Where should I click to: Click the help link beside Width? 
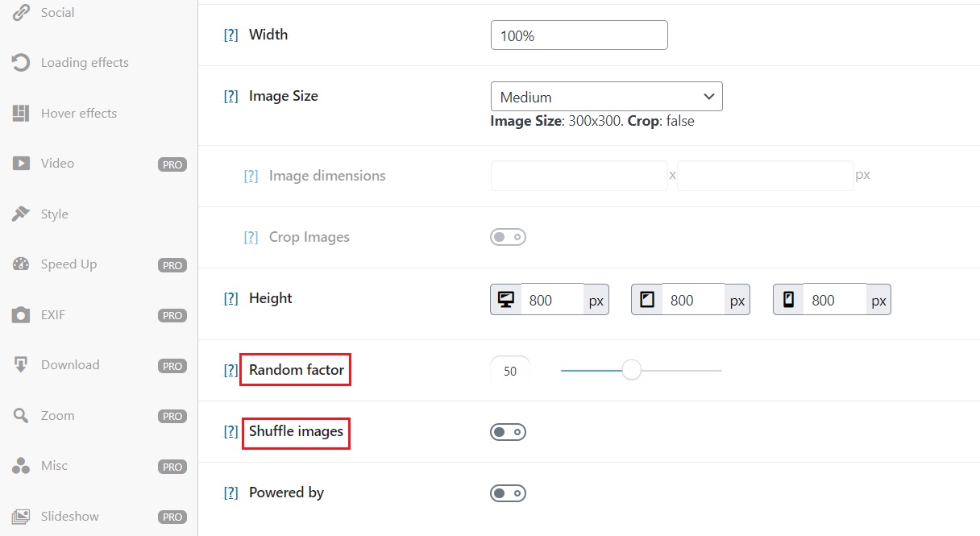coord(230,35)
